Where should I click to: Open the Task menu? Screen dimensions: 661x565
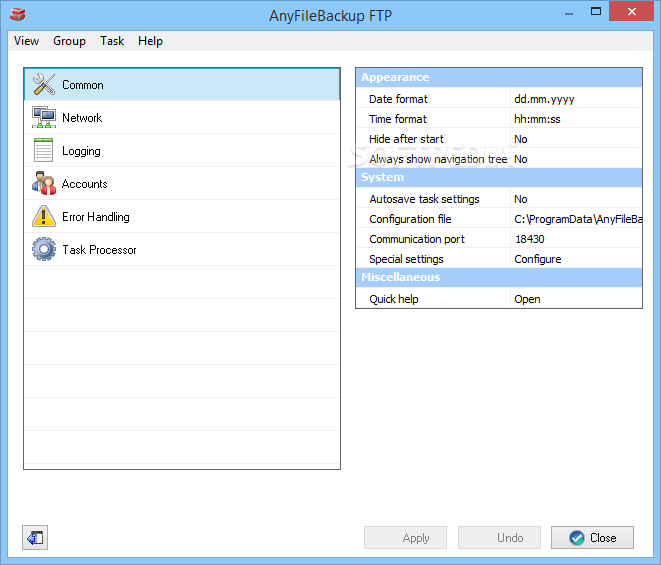[x=112, y=41]
